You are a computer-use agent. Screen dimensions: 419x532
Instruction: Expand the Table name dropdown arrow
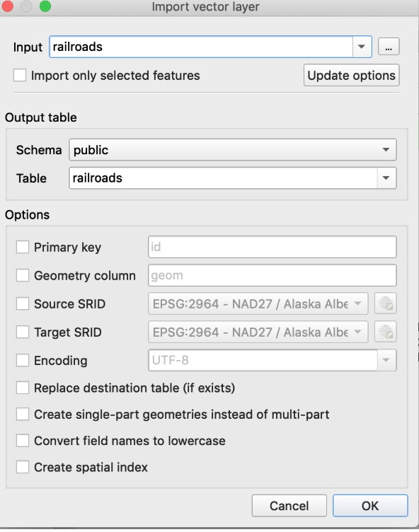[386, 178]
